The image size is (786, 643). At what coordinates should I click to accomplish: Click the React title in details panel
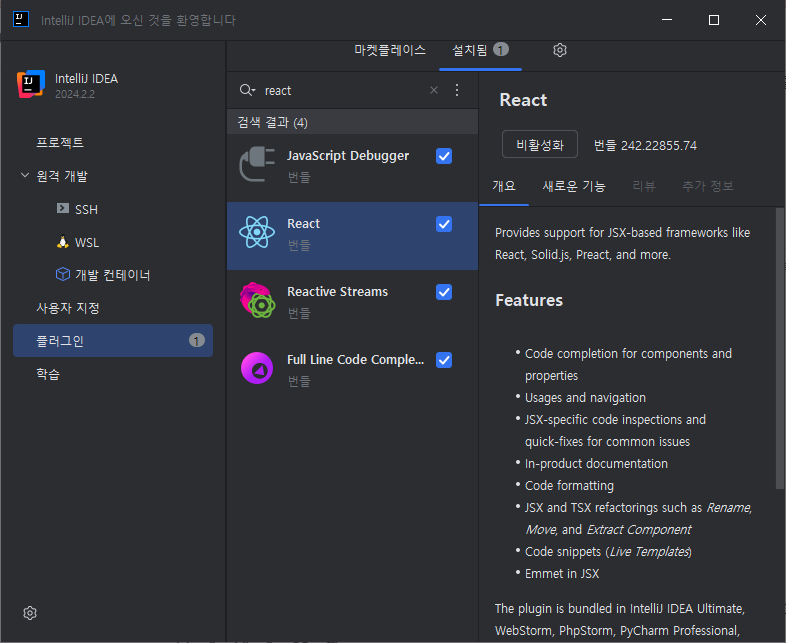coord(523,100)
